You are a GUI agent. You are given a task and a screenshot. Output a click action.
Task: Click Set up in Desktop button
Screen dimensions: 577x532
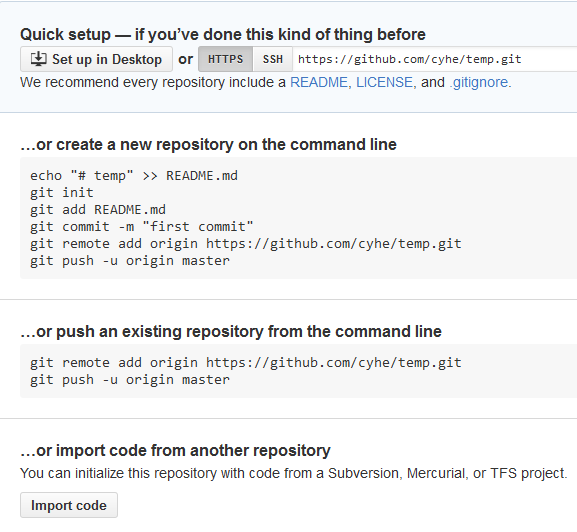tap(96, 59)
